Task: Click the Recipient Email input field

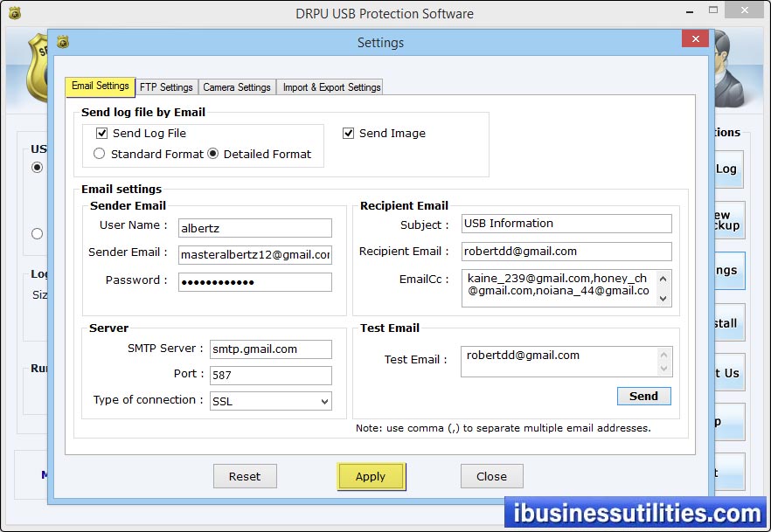Action: (x=566, y=252)
